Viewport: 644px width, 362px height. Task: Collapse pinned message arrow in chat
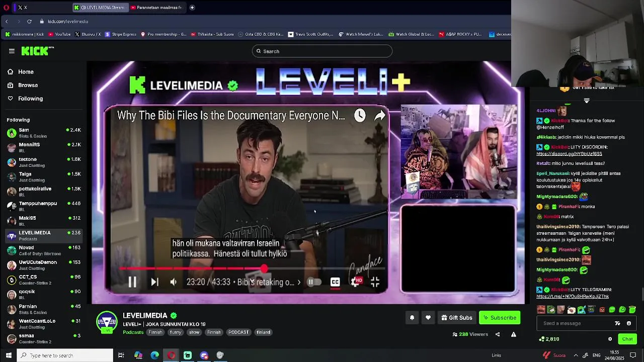click(587, 101)
